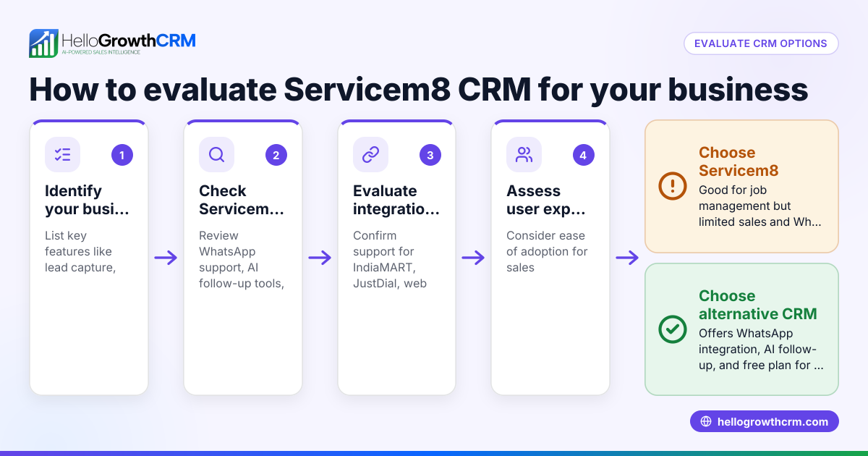This screenshot has height=456, width=868.
Task: Click 'Review WhatsApp support, AI follow-up tools,' text
Action: pos(241,259)
